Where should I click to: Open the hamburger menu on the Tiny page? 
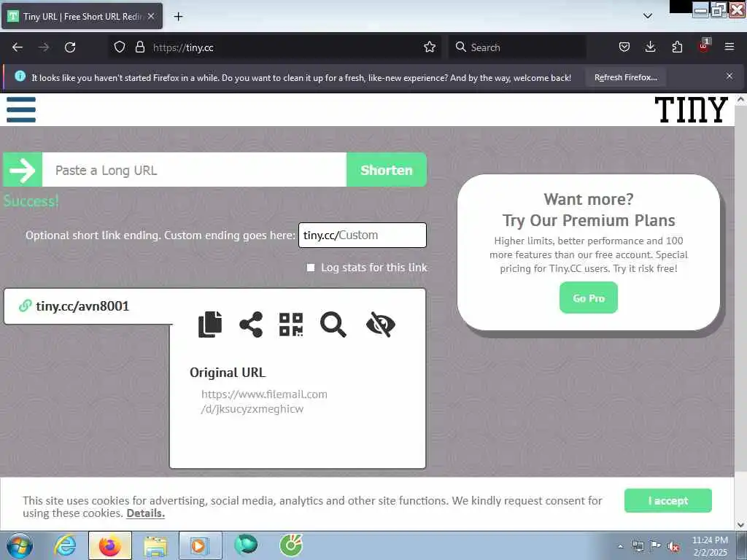point(21,109)
